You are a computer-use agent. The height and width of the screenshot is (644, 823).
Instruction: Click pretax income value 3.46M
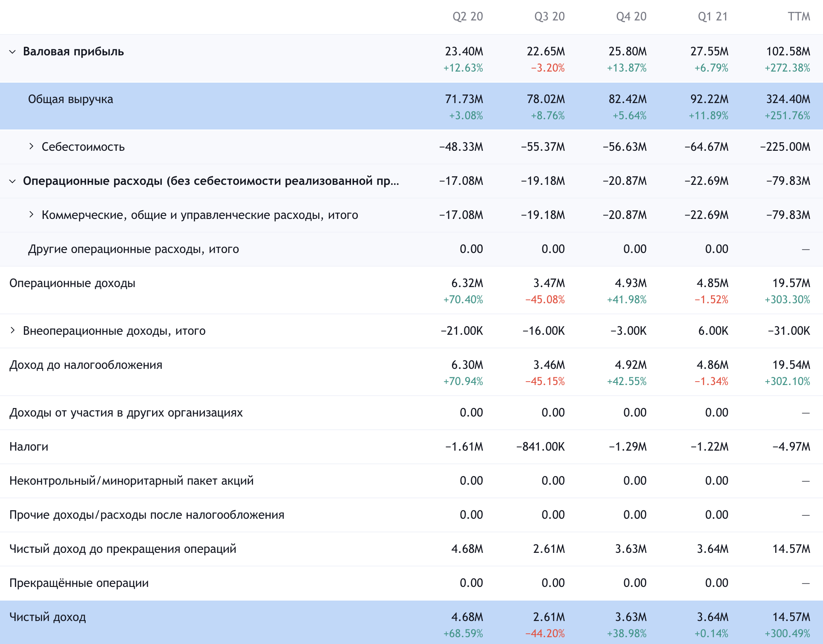coord(549,365)
